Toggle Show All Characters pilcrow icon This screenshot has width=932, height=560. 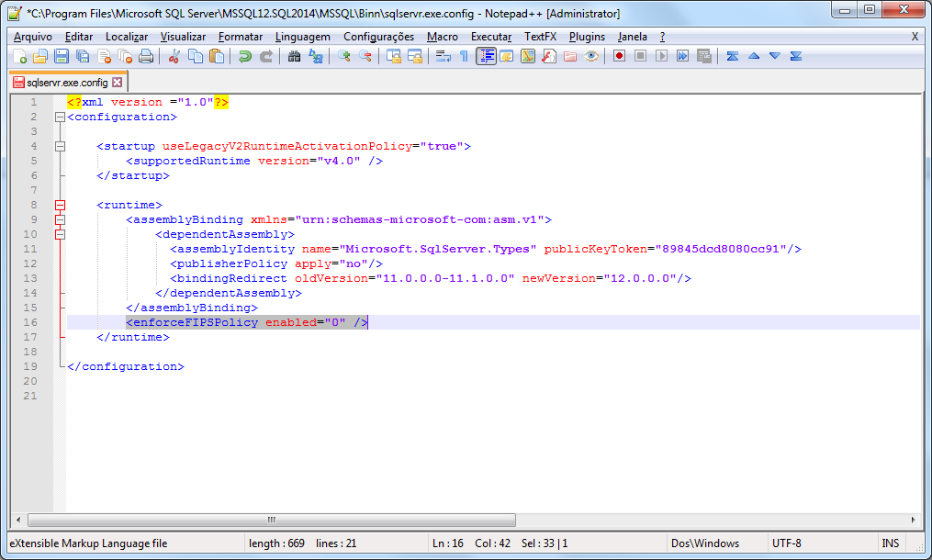pos(464,57)
